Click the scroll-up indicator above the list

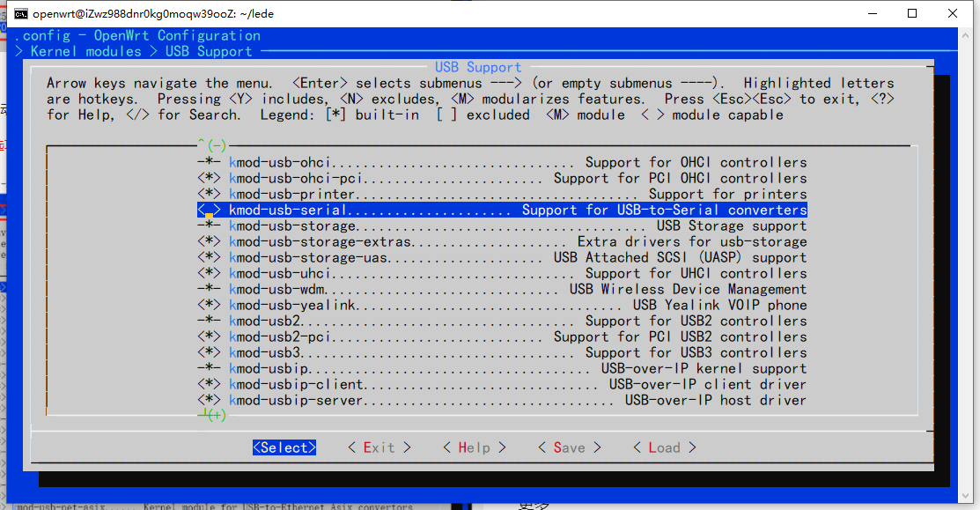pyautogui.click(x=211, y=145)
